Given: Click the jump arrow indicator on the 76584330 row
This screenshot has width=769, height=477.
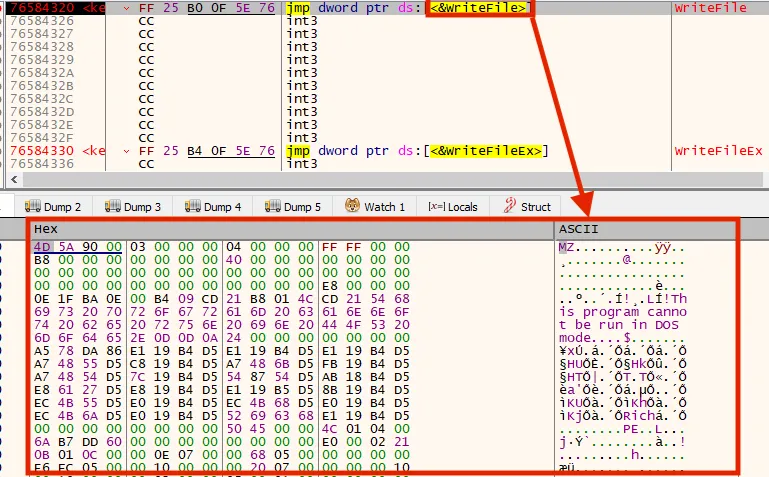Looking at the screenshot, I should click(x=127, y=151).
